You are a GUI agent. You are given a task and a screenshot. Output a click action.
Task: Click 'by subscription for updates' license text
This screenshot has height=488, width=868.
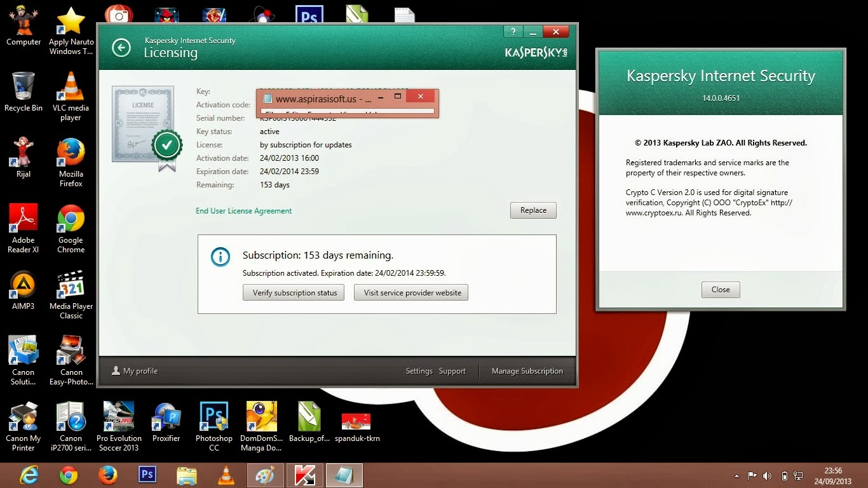click(x=306, y=145)
